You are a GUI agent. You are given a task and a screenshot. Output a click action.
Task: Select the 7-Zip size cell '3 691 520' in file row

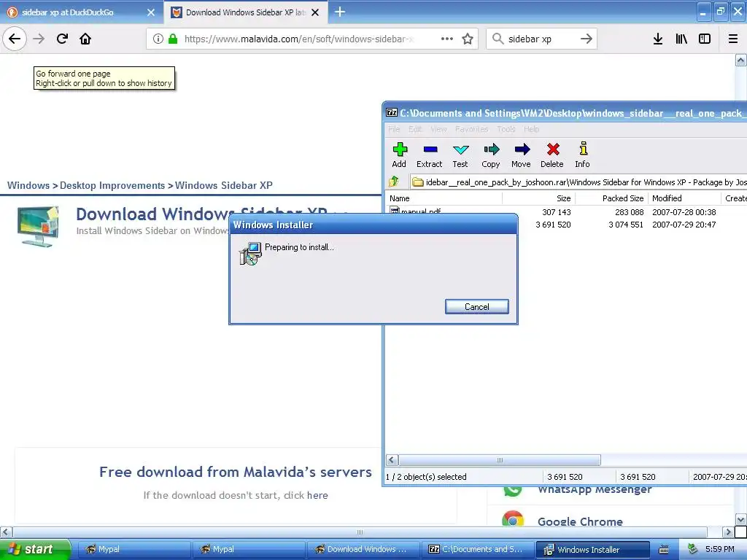(553, 225)
